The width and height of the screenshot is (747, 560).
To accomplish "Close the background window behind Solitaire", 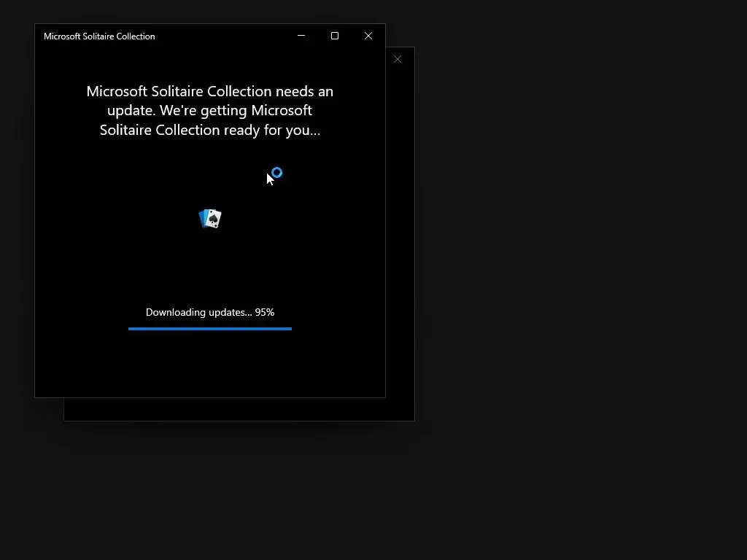I will click(398, 59).
